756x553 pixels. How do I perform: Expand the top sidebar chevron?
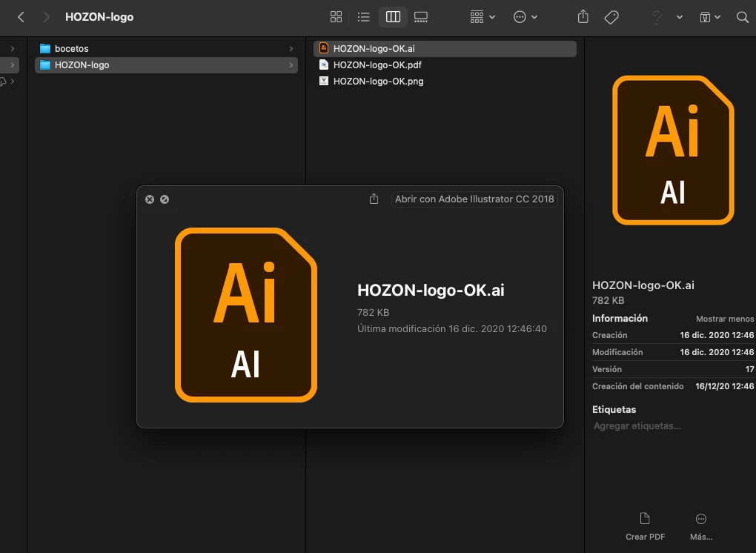13,49
